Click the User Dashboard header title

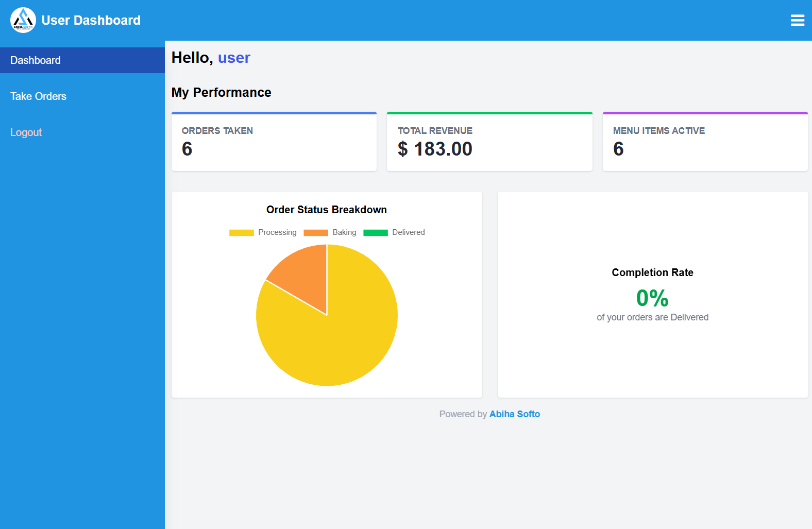click(x=91, y=20)
